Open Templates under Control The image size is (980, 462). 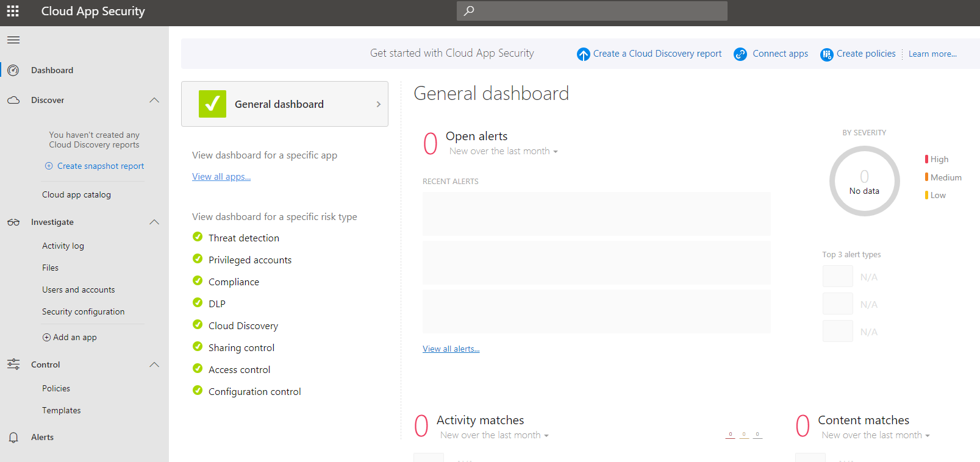click(x=61, y=411)
